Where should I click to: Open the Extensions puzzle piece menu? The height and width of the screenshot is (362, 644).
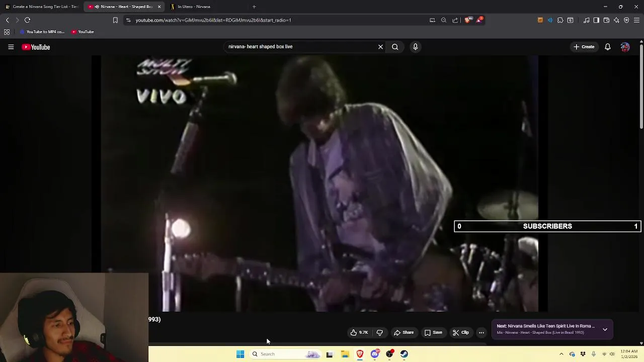(560, 20)
